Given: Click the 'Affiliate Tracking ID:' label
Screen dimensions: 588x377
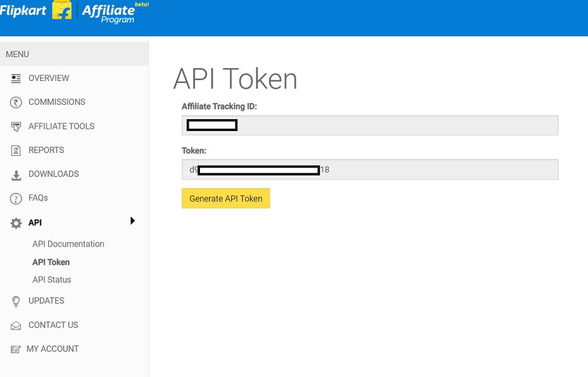Looking at the screenshot, I should point(220,107).
